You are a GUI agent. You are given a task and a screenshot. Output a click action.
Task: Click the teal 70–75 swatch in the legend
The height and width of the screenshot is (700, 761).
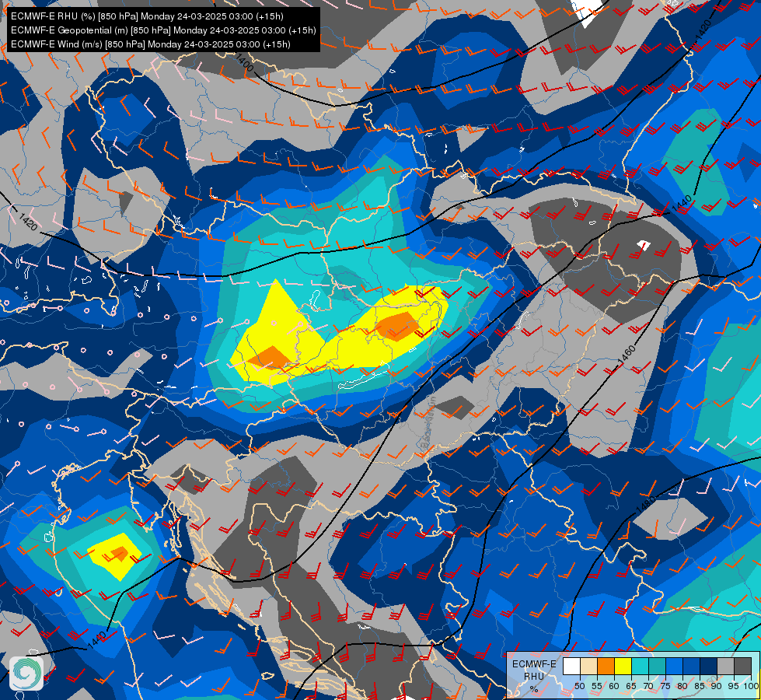coord(657,666)
